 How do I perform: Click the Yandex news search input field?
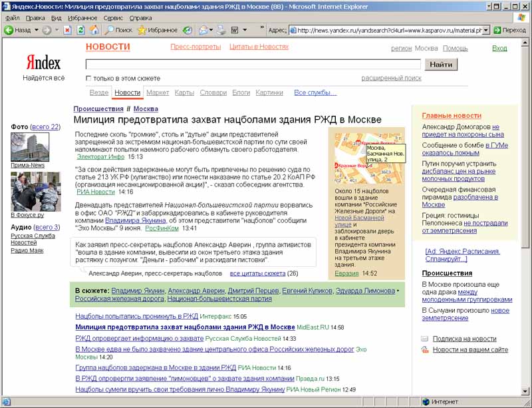253,65
